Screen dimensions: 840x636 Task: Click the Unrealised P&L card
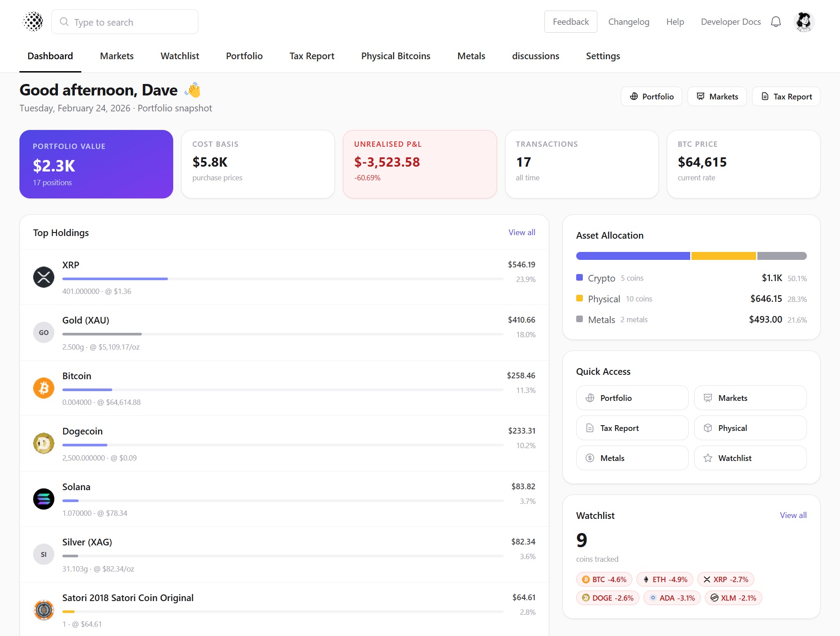419,164
